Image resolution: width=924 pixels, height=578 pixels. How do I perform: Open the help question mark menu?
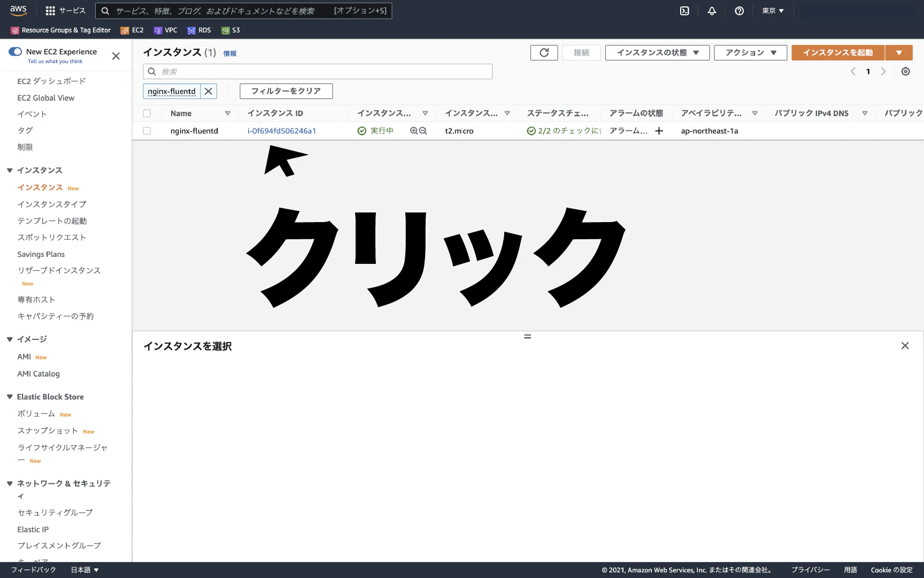pyautogui.click(x=739, y=11)
